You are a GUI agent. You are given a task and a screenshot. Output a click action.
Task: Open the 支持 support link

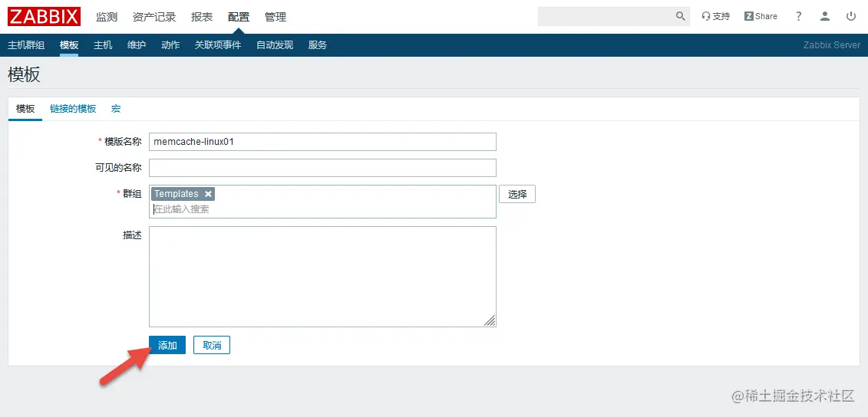click(x=716, y=16)
